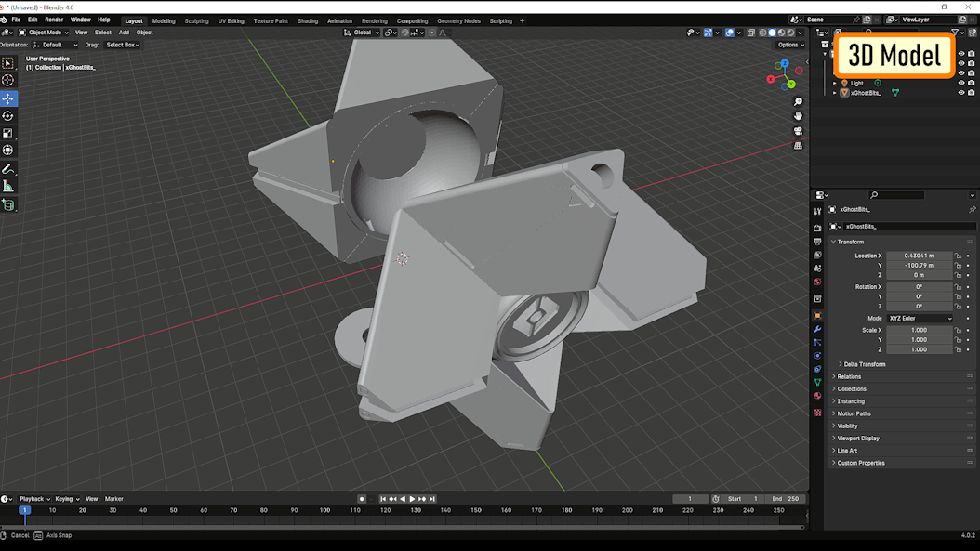Toggle proportional editing in header
Viewport: 980px width, 551px height.
[431, 33]
